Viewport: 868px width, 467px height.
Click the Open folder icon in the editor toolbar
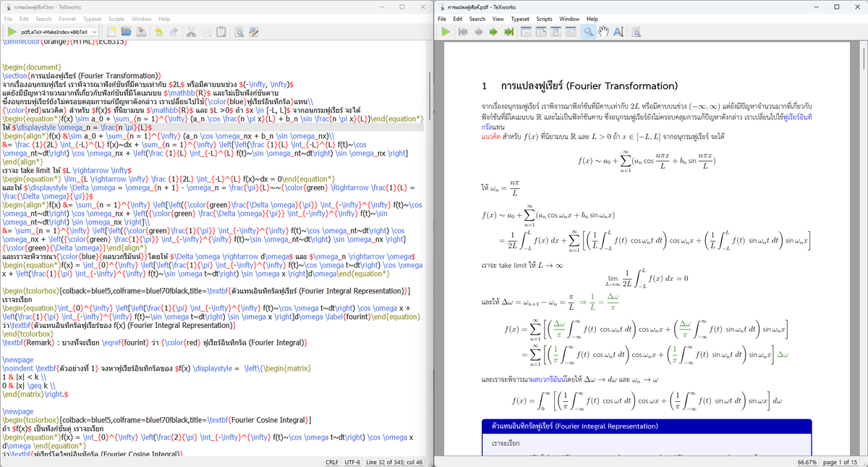[126, 32]
